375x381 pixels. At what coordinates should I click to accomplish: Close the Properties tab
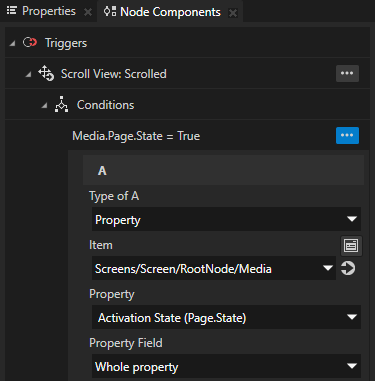click(x=88, y=12)
